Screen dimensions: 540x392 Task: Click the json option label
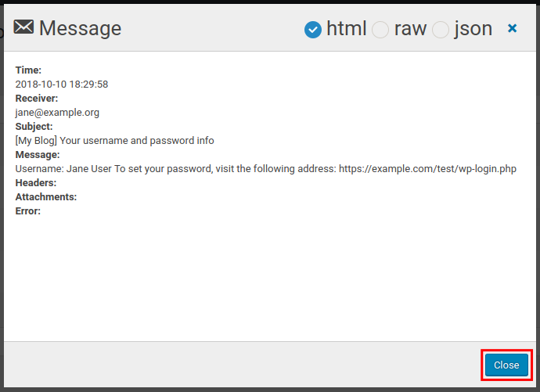(473, 28)
